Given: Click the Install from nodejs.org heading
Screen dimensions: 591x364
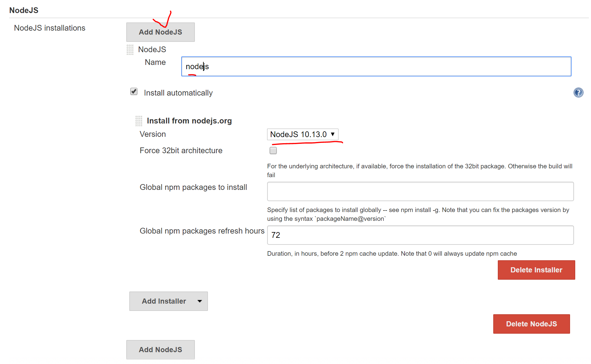Looking at the screenshot, I should click(x=189, y=121).
